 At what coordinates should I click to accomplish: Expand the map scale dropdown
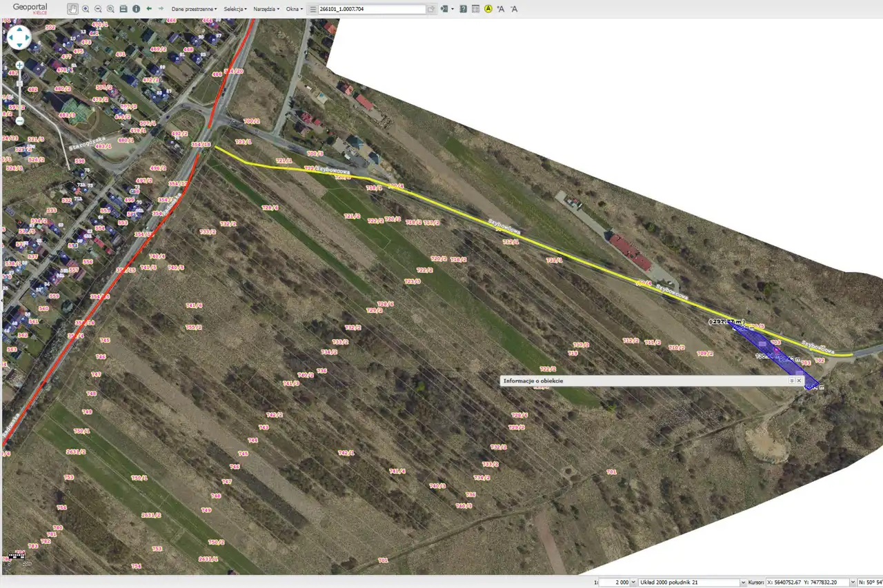[633, 582]
